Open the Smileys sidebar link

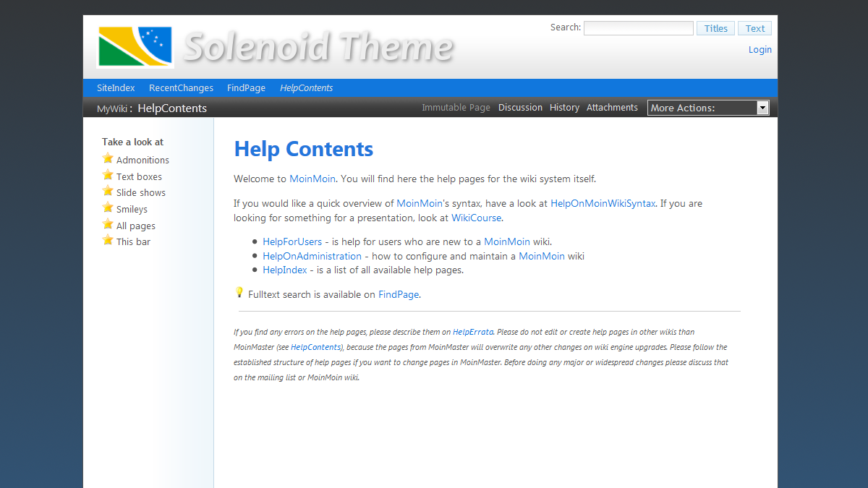coord(132,210)
